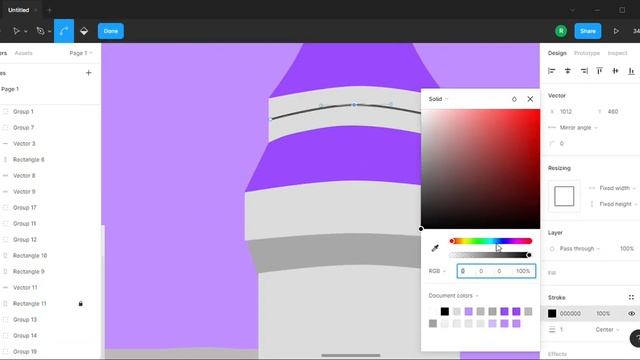The image size is (640, 360).
Task: Select the Group 14 layer
Action: click(x=24, y=336)
